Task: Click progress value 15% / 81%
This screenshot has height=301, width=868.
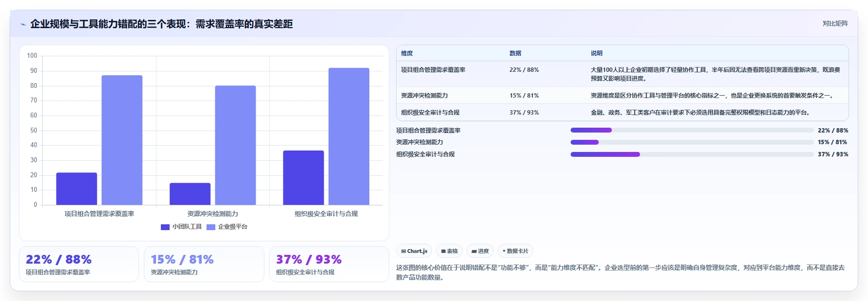Action: coord(833,142)
